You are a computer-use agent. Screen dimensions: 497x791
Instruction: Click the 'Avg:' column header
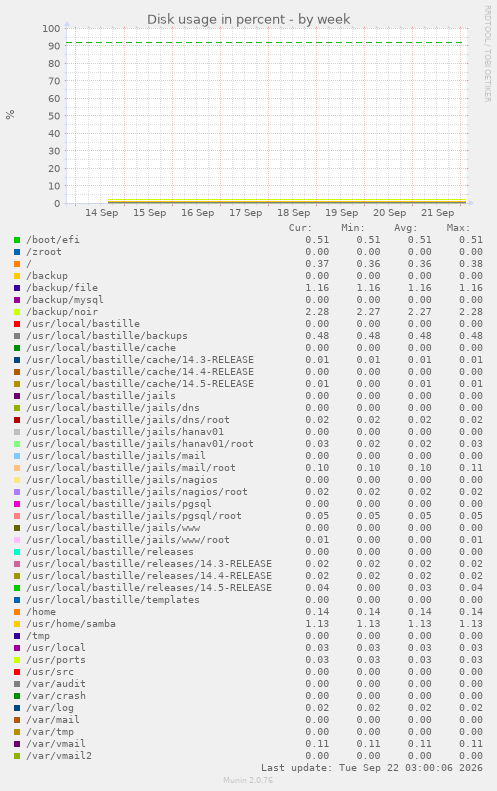click(x=406, y=228)
